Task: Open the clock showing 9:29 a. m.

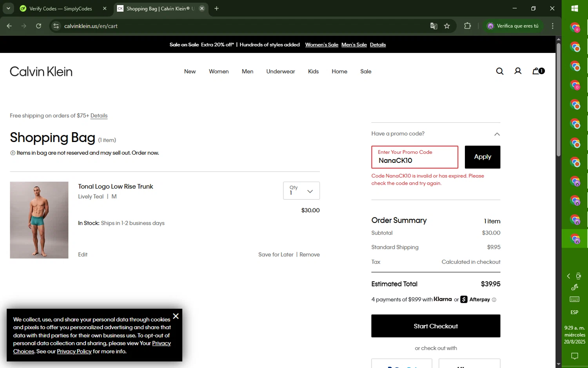Action: click(x=575, y=335)
